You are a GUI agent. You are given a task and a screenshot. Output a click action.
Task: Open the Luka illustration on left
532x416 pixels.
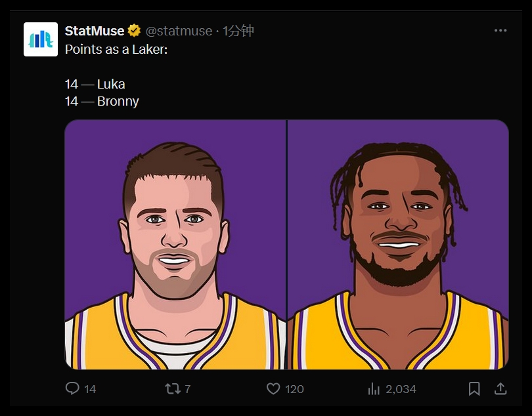pyautogui.click(x=175, y=244)
